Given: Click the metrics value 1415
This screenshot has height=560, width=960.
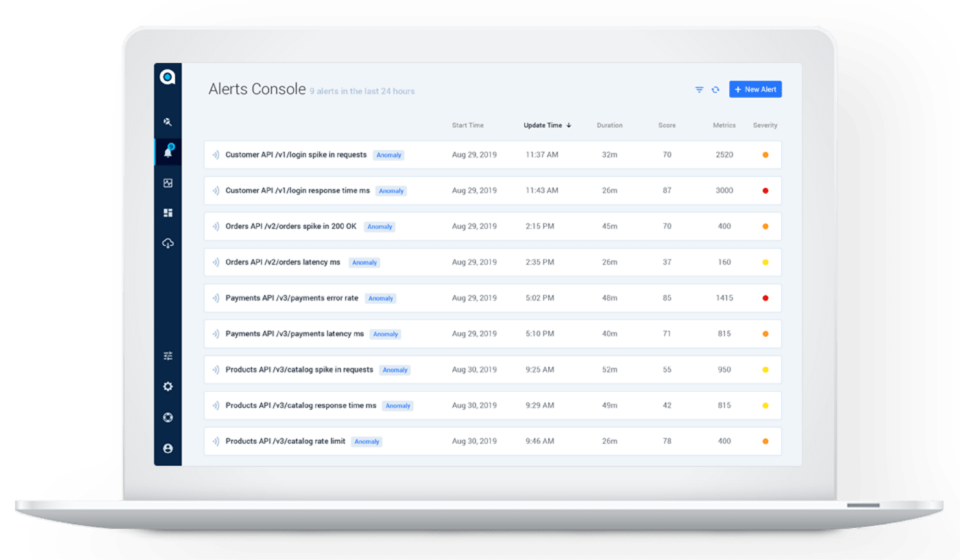Looking at the screenshot, I should point(724,298).
